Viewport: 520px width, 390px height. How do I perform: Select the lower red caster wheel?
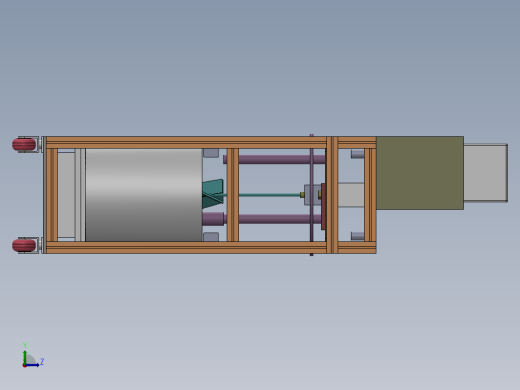tap(24, 245)
